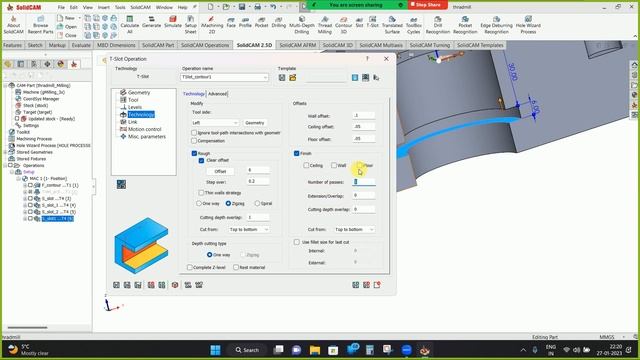Screen dimensions: 640x360
Task: Choose the Face milling icon
Action: [231, 22]
